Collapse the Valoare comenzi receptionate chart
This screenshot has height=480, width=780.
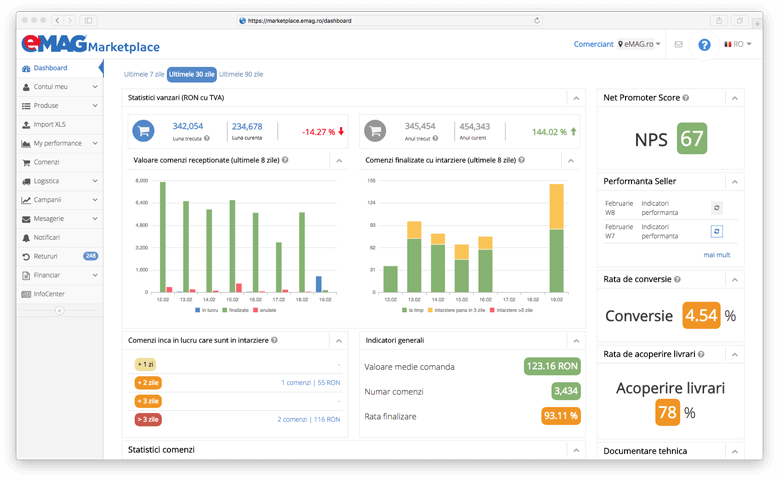tap(339, 161)
